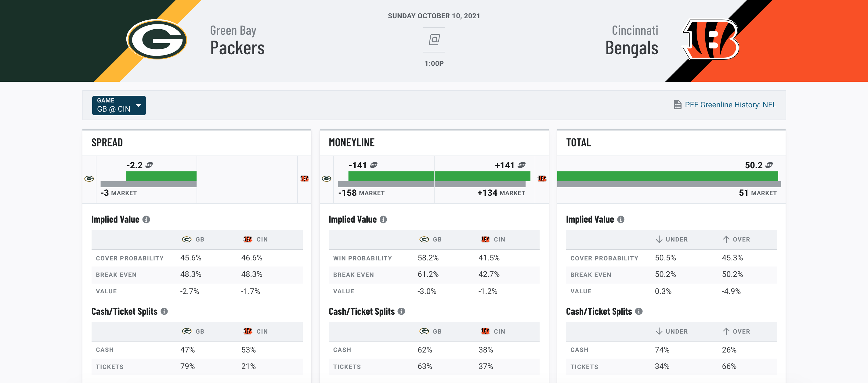This screenshot has height=383, width=868.
Task: Click the 51 MARKET total value
Action: [758, 193]
